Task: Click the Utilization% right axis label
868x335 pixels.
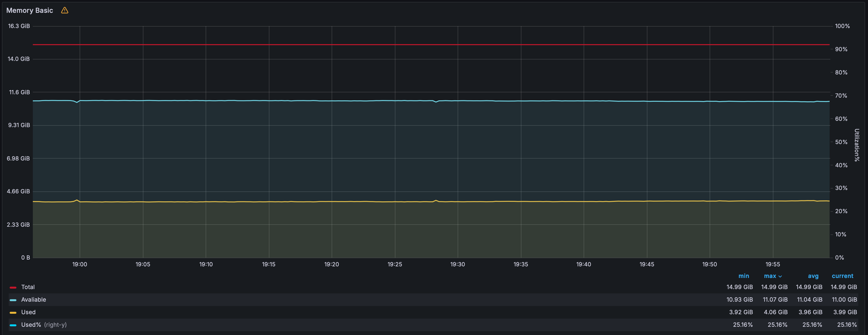Action: (857, 145)
